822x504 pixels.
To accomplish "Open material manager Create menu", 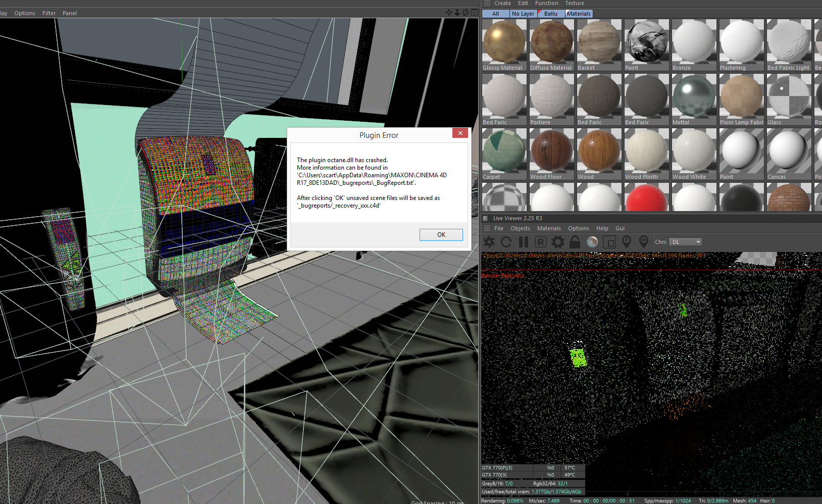I will tap(502, 3).
